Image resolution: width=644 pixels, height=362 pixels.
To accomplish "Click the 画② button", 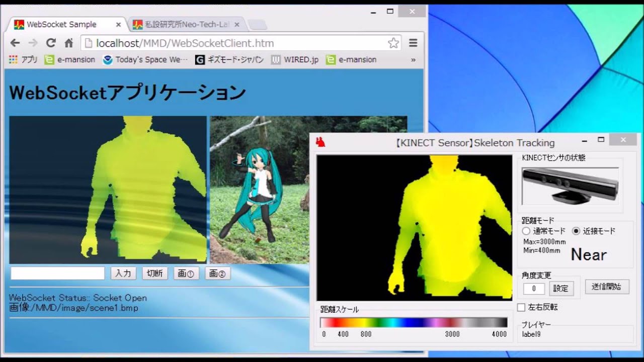I will click(217, 273).
